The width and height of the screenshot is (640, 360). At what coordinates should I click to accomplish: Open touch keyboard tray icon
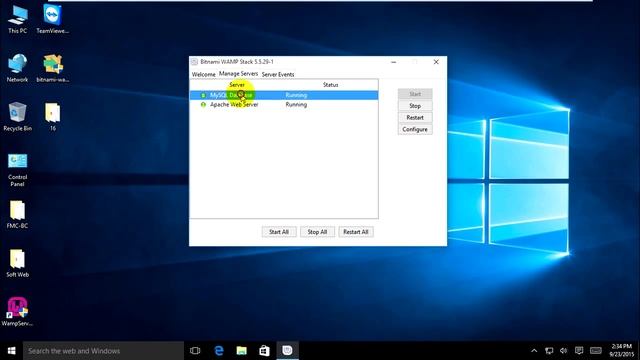596,351
